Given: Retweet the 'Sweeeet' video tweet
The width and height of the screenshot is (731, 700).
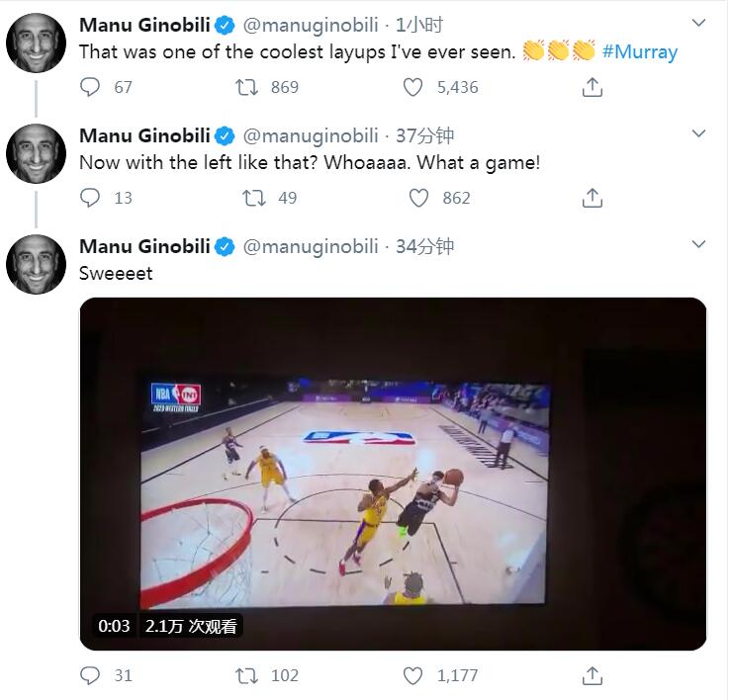Looking at the screenshot, I should [x=244, y=675].
